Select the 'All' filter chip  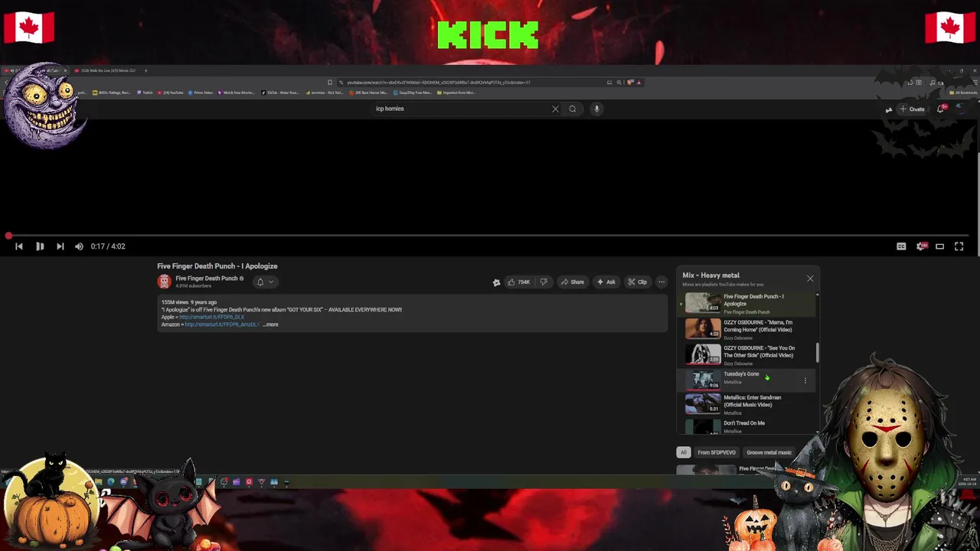point(684,452)
